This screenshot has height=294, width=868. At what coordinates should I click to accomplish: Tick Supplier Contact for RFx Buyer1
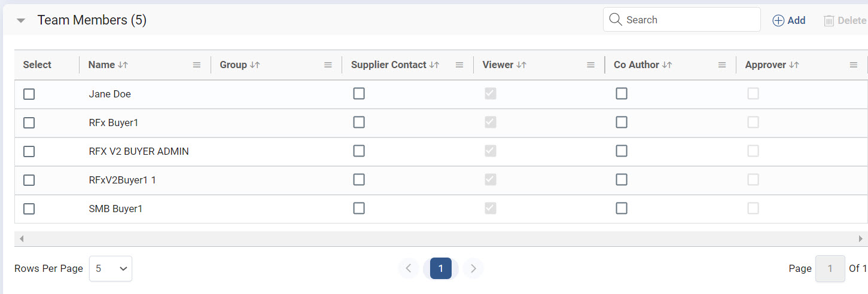[x=359, y=122]
